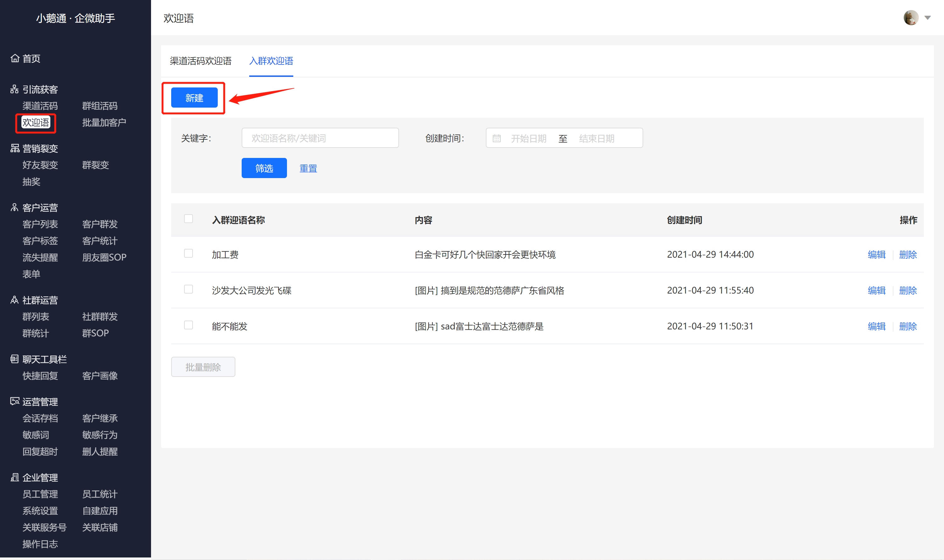This screenshot has width=944, height=560.
Task: Click the 引流获客 section icon
Action: (14, 89)
